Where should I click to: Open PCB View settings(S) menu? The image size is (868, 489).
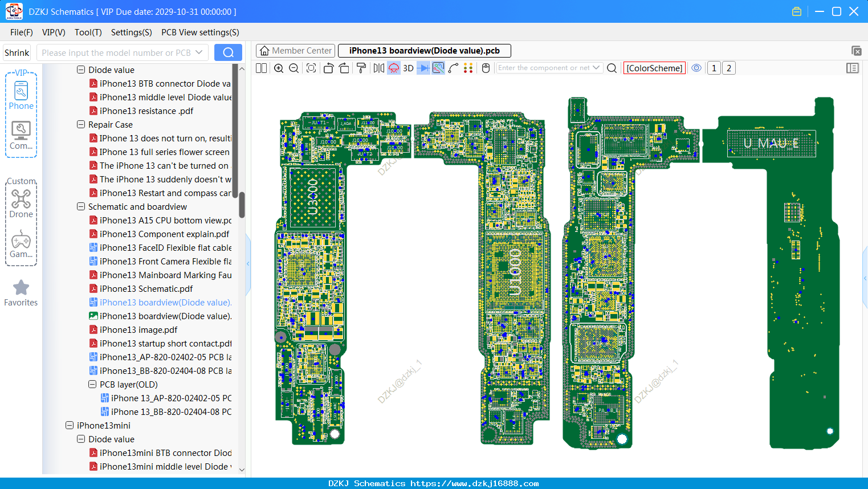tap(200, 32)
